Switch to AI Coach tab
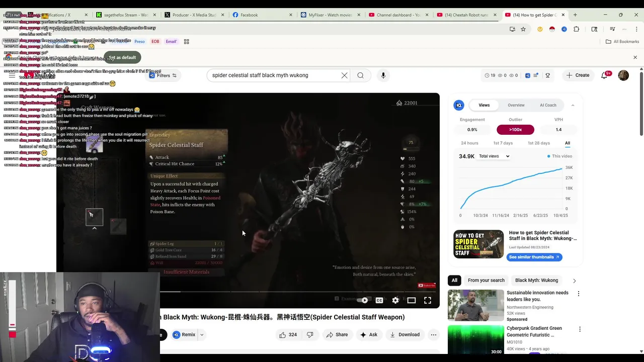This screenshot has height=362, width=644. 548,105
